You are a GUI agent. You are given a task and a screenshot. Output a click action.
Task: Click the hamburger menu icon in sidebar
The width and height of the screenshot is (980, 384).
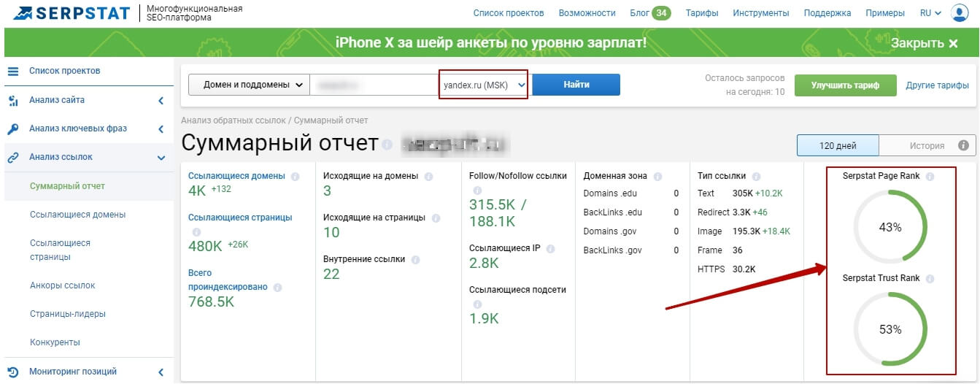point(12,71)
